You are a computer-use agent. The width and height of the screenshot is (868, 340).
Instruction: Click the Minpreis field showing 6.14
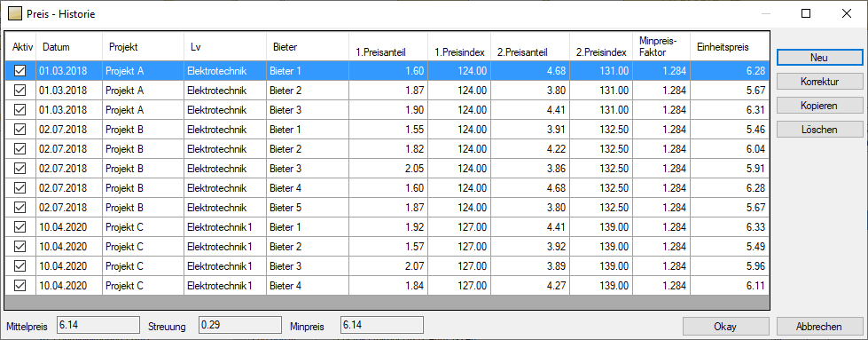click(x=382, y=325)
